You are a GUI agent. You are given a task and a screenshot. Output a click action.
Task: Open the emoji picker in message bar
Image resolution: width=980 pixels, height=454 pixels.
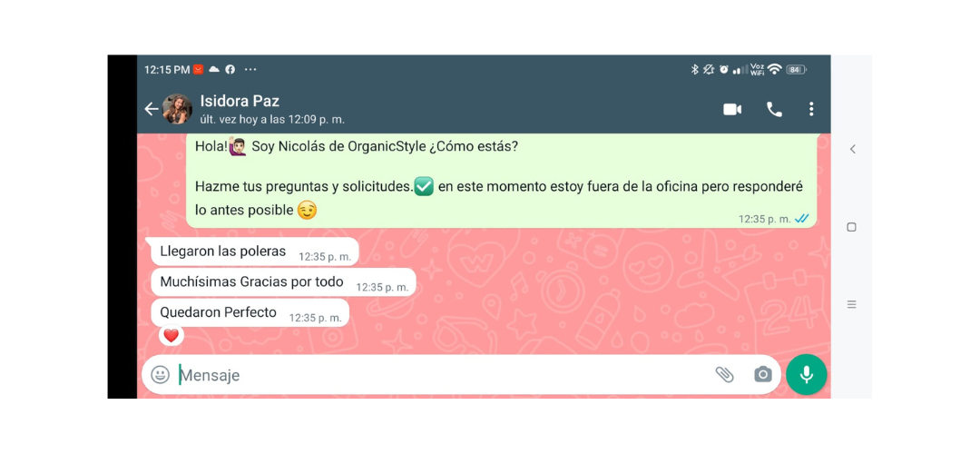pos(160,375)
